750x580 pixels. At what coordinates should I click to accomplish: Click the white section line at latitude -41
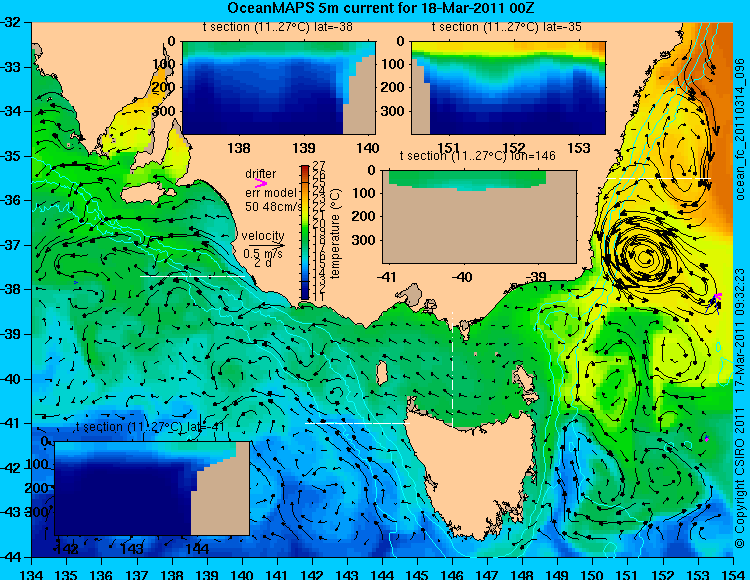357,423
